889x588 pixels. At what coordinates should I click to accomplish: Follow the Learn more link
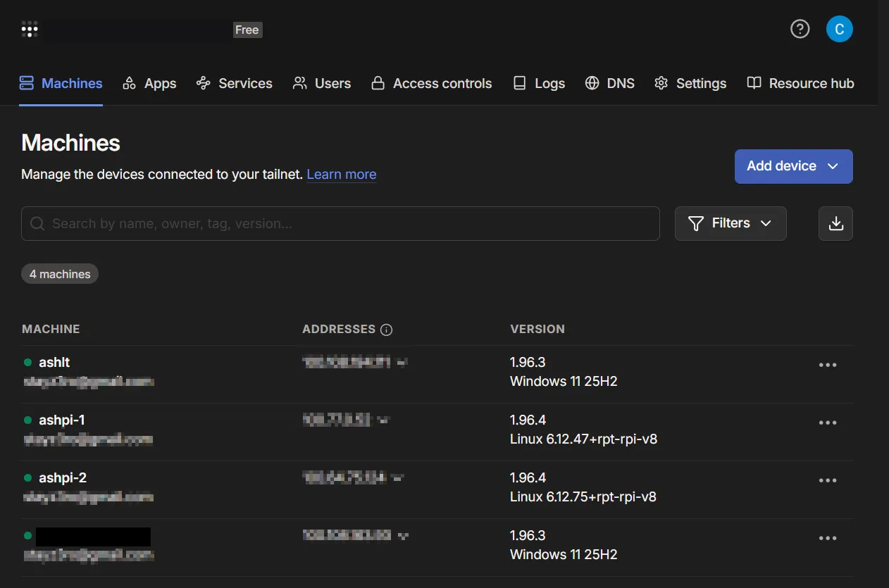342,174
